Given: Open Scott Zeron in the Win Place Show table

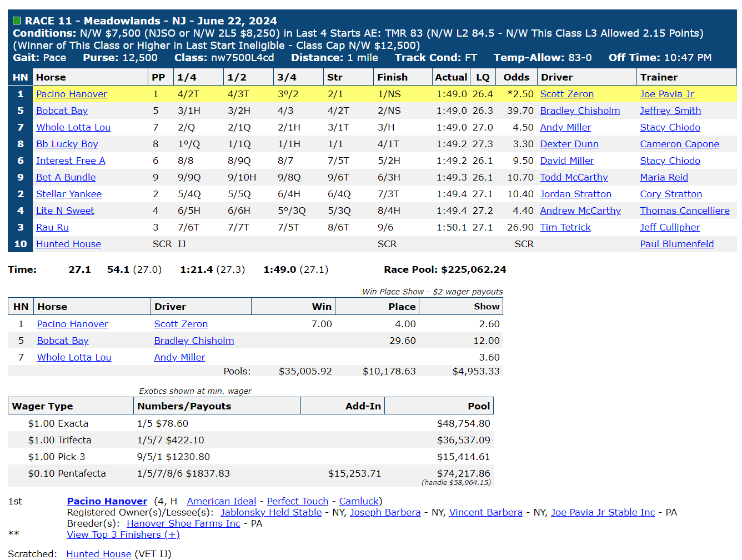Looking at the screenshot, I should coord(181,324).
